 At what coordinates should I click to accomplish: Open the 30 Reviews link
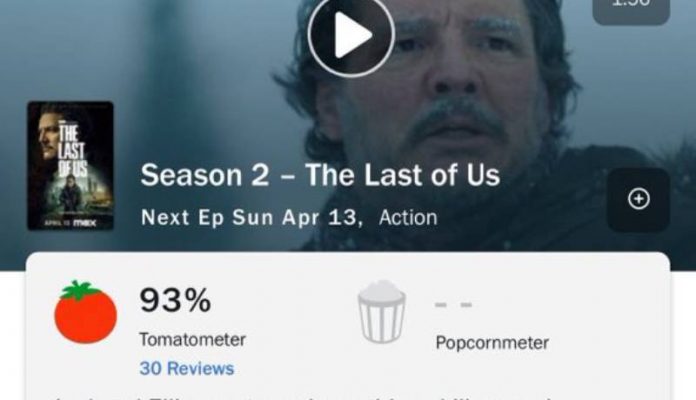pyautogui.click(x=187, y=368)
